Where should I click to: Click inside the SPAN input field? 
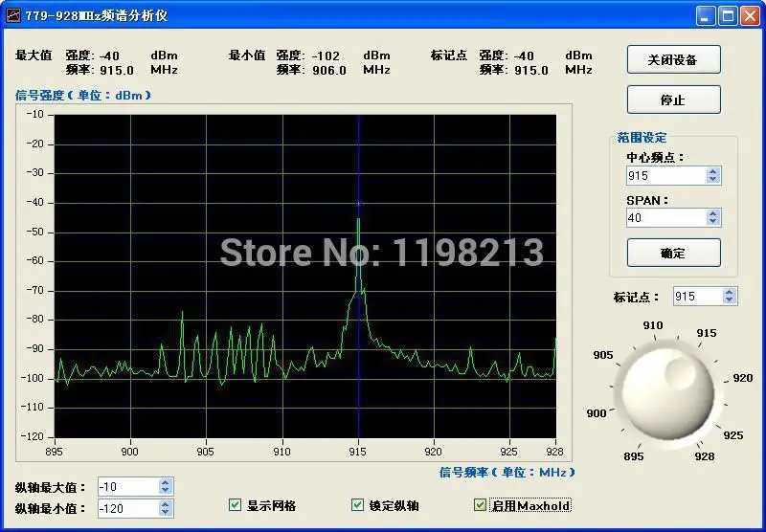coord(666,218)
